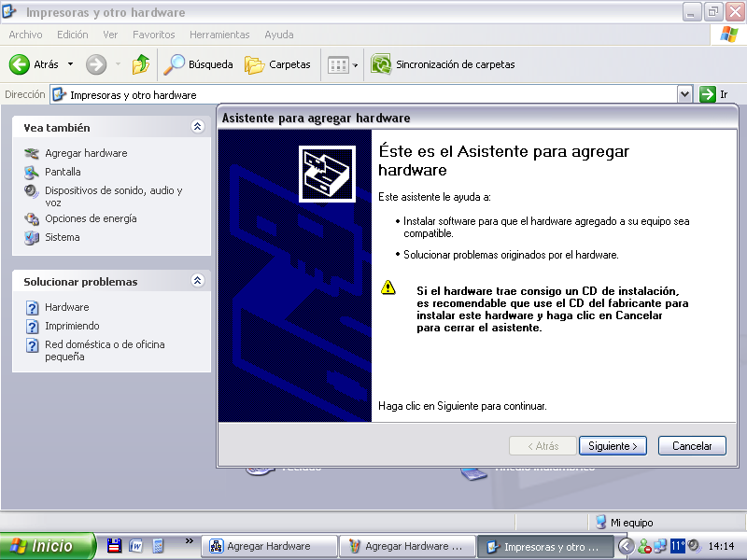Open the Back button history arrow

click(x=70, y=64)
